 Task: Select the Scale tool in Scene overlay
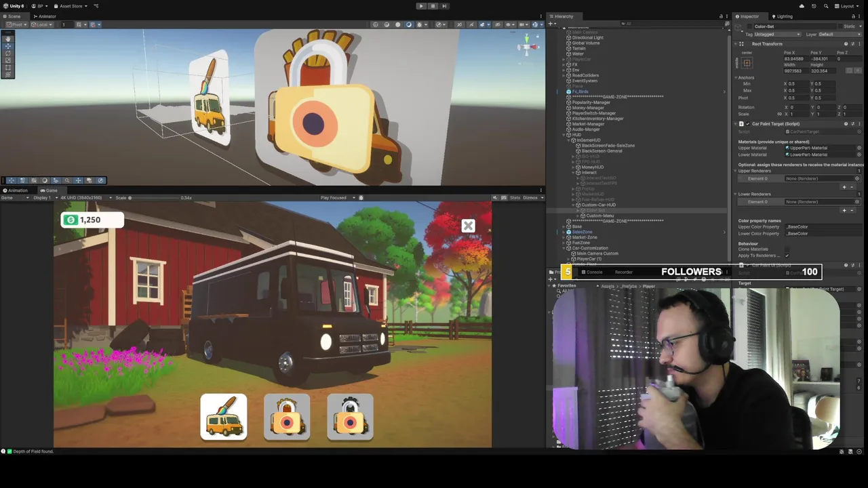tap(8, 60)
